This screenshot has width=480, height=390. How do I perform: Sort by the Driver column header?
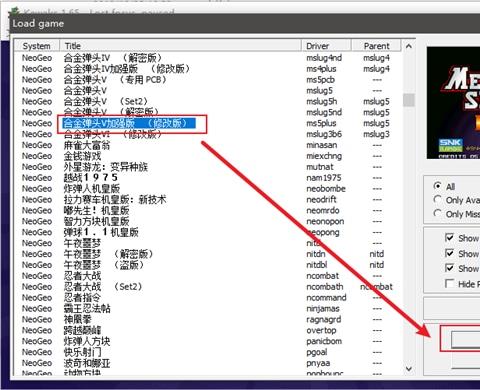[326, 46]
